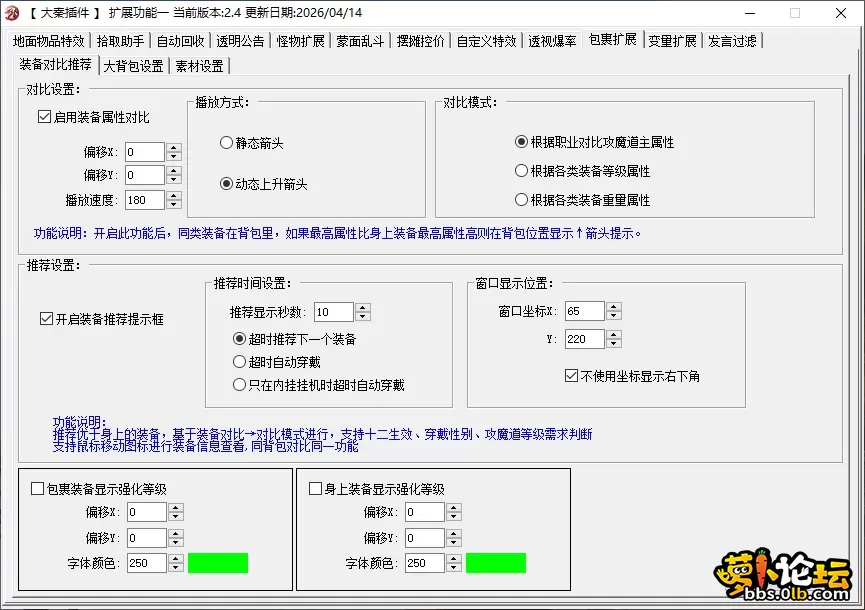Click the 偏移Y field in 对比设置
The height and width of the screenshot is (610, 865).
point(145,175)
